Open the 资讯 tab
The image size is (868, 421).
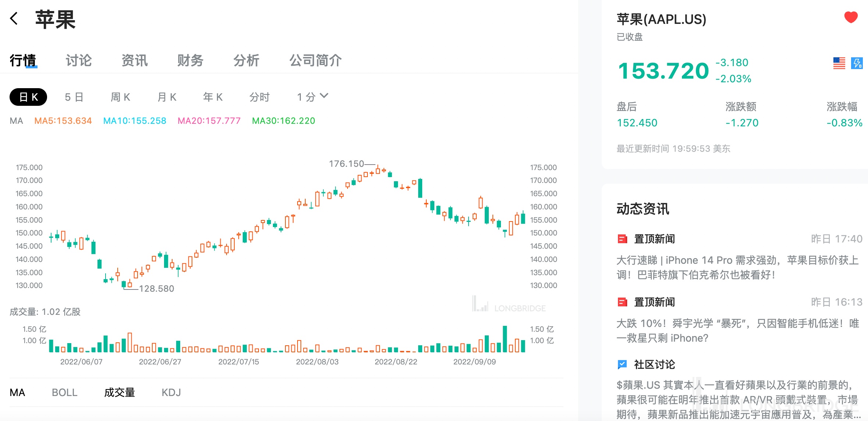point(135,61)
